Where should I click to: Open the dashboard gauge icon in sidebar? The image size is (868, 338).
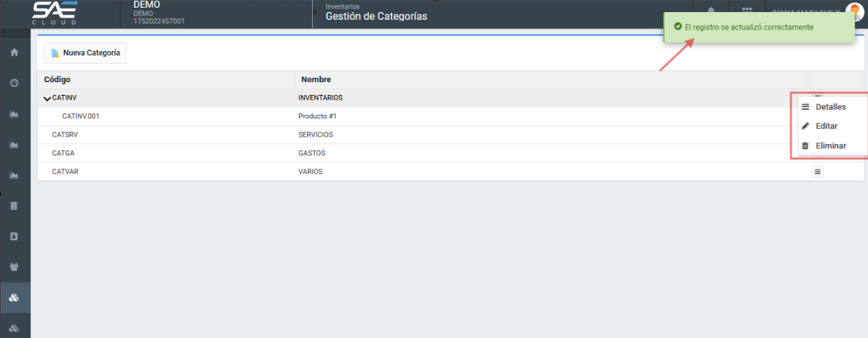[x=14, y=83]
